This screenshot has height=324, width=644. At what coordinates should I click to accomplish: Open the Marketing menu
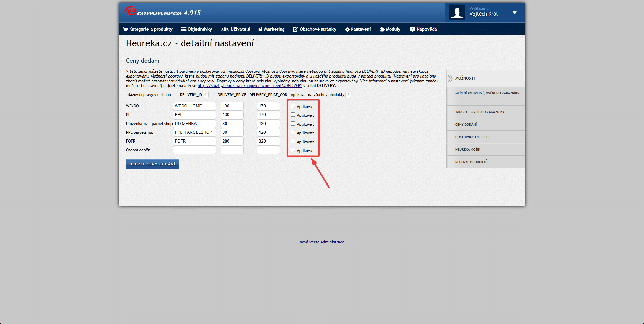pos(271,29)
